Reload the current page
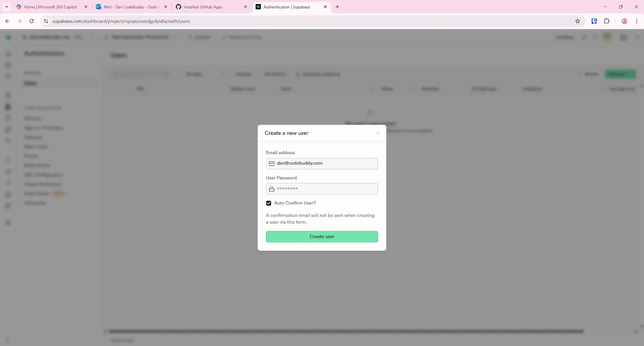Image resolution: width=644 pixels, height=346 pixels. click(x=31, y=21)
